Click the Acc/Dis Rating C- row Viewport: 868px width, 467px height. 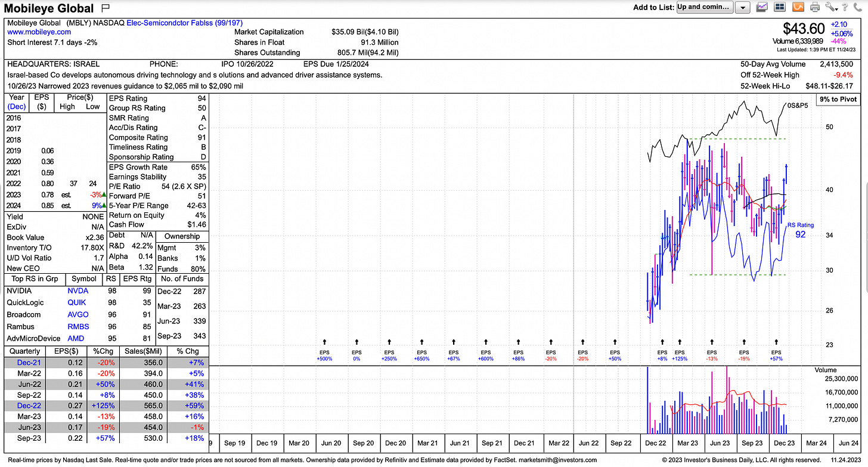(157, 128)
